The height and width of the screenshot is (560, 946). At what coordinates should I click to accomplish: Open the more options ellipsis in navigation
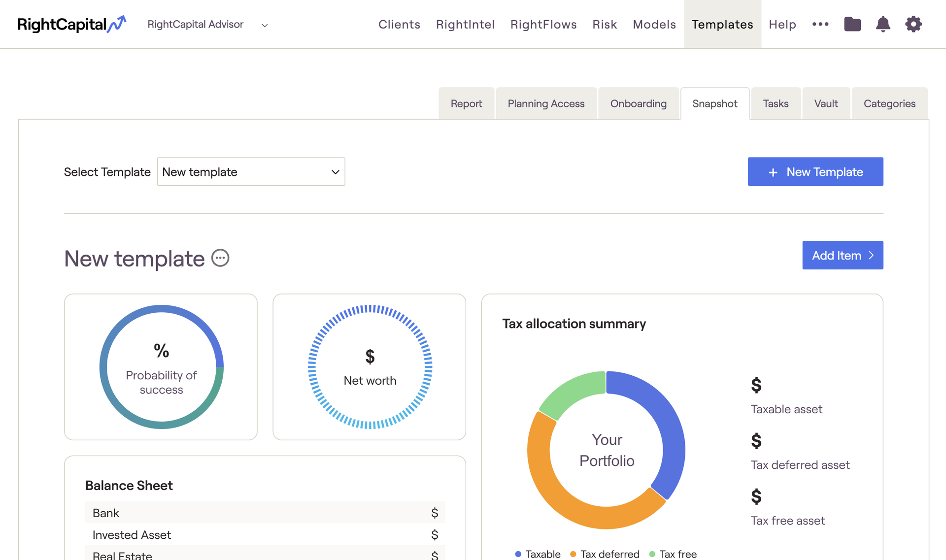pos(820,24)
